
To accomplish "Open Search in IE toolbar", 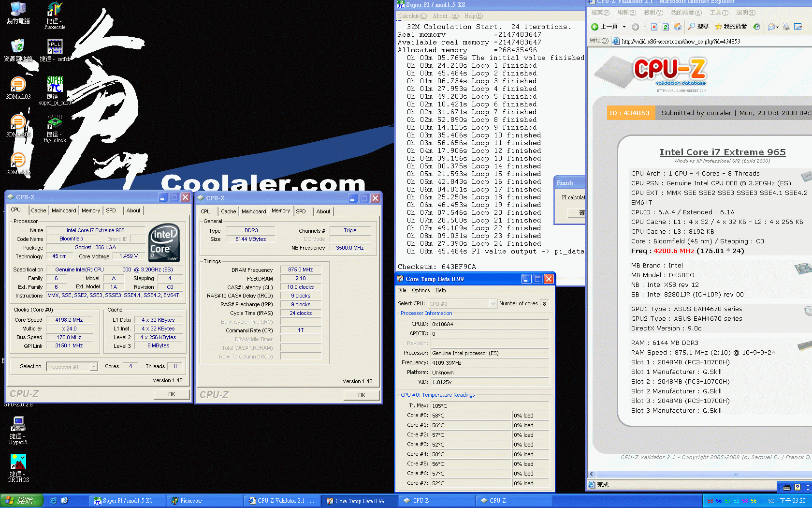I will point(698,27).
